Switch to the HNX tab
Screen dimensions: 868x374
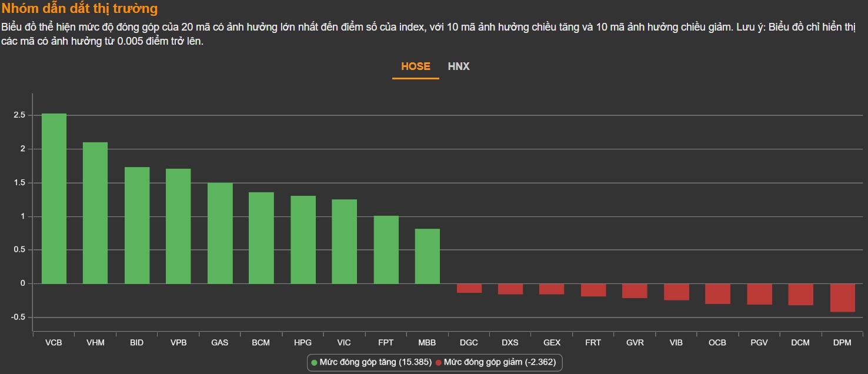click(458, 66)
